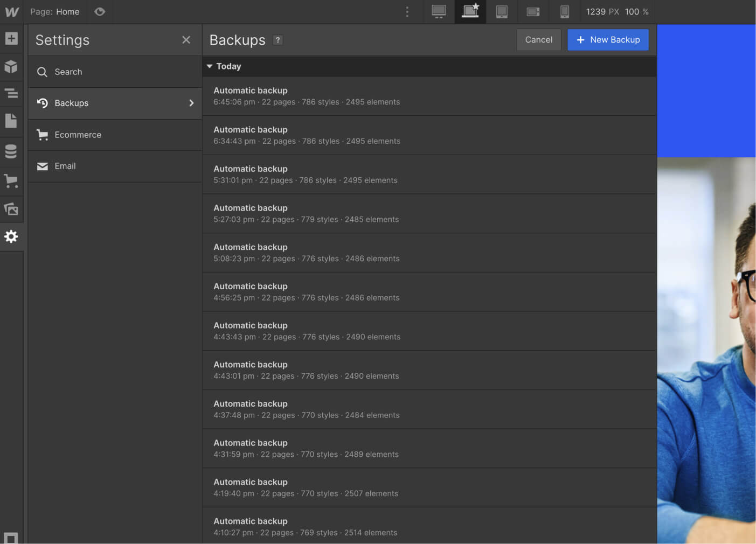
Task: Enter preview mode with the eye icon
Action: coord(100,11)
